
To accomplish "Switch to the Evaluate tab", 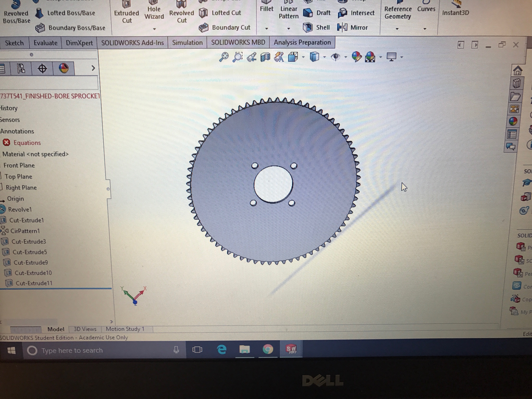I will [x=45, y=43].
